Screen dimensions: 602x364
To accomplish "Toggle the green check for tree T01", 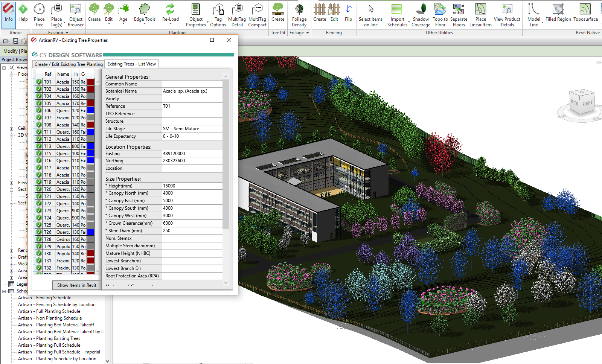I will pyautogui.click(x=39, y=82).
